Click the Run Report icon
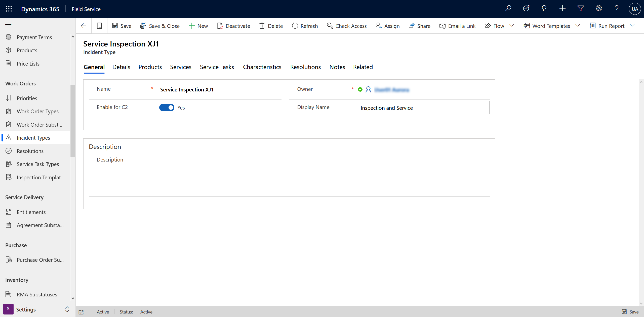The image size is (644, 317). [593, 25]
